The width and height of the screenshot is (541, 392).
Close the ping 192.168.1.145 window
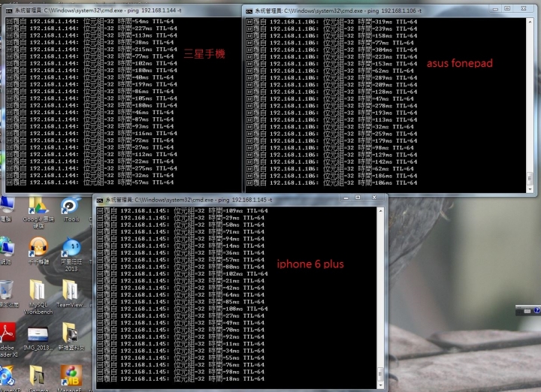tap(374, 198)
